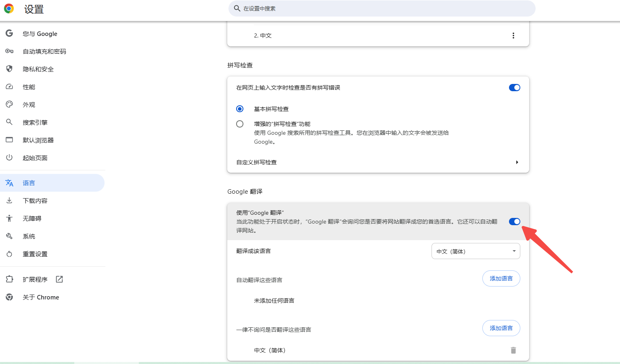Select the 增强的拼写检查功能 radio option
Screen dimensions: 620x364
pos(240,124)
